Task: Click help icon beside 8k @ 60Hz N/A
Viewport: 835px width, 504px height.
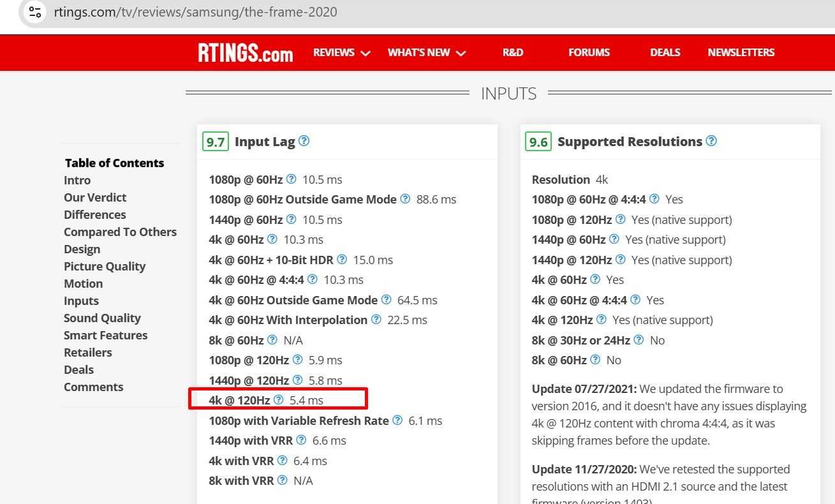Action: click(x=272, y=340)
